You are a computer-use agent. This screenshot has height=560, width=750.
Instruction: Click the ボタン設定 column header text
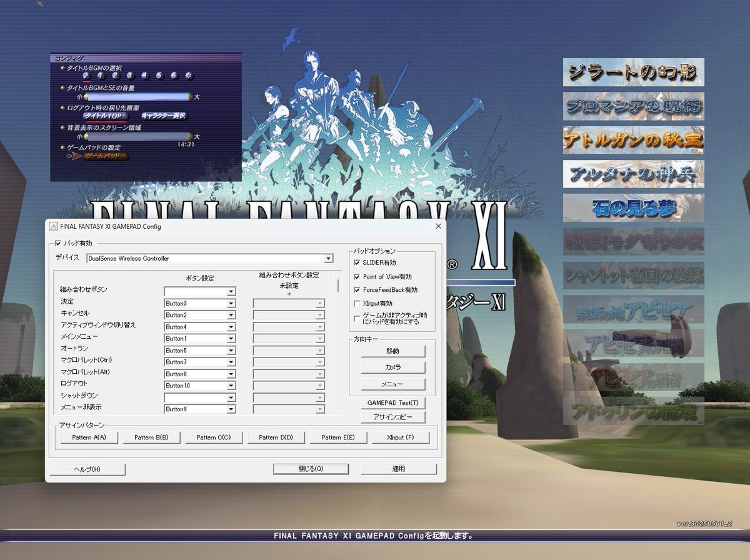click(200, 278)
